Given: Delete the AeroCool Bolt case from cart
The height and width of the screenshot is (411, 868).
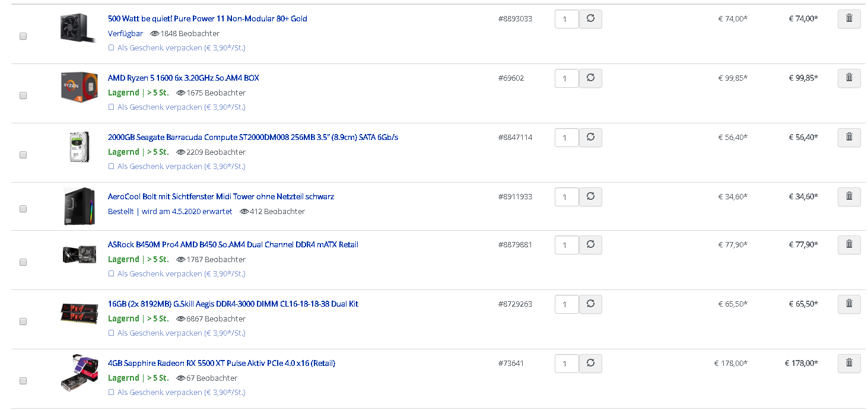Looking at the screenshot, I should tap(849, 197).
